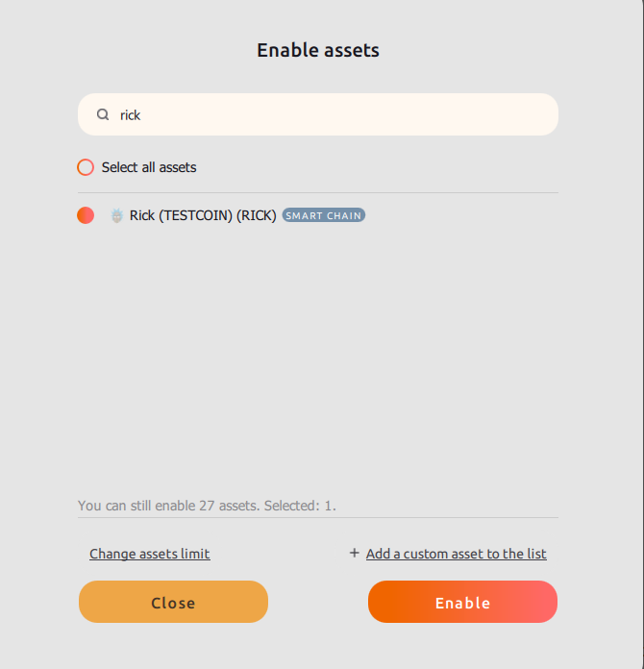644x669 pixels.
Task: Deselect the Rick (TESTCOIN) asset checkbox
Action: 86,215
